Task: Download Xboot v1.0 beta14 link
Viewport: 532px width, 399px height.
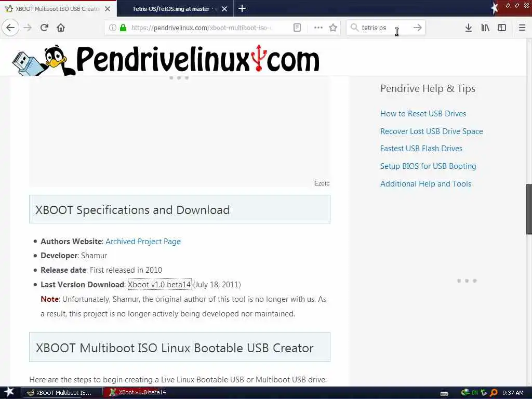Action: tap(159, 284)
